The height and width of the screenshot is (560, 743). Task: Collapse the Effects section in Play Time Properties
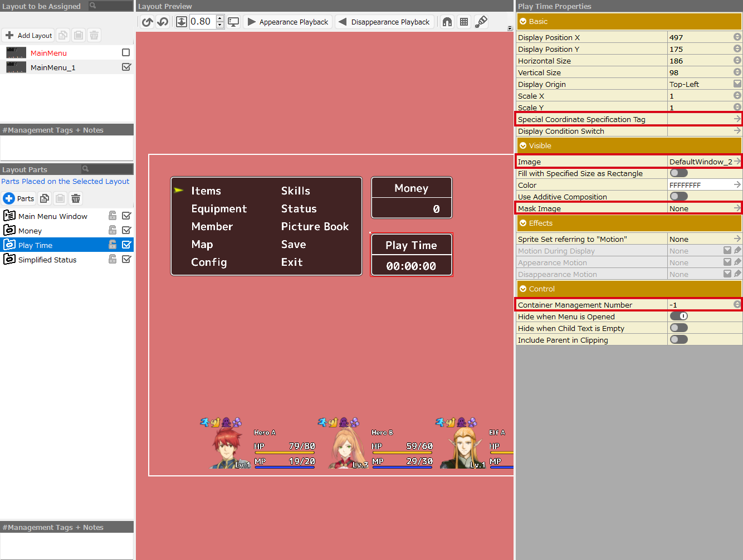(x=524, y=223)
